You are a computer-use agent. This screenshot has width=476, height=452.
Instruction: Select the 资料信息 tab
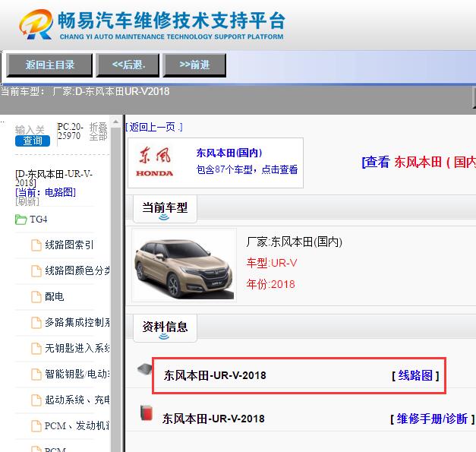point(165,328)
